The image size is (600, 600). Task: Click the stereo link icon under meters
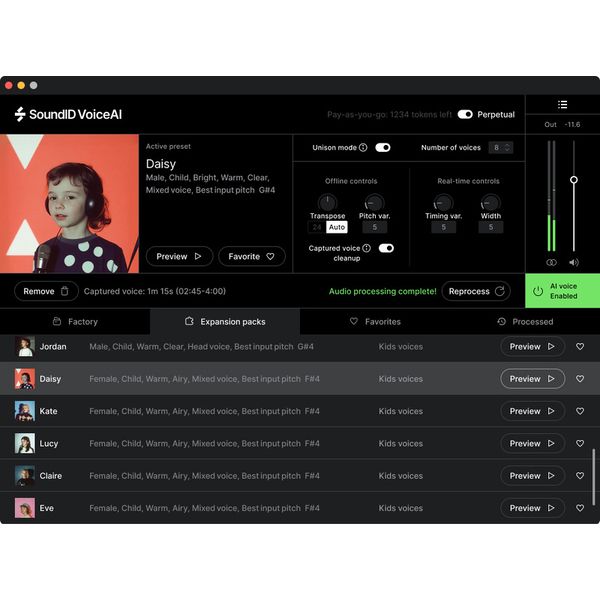551,262
